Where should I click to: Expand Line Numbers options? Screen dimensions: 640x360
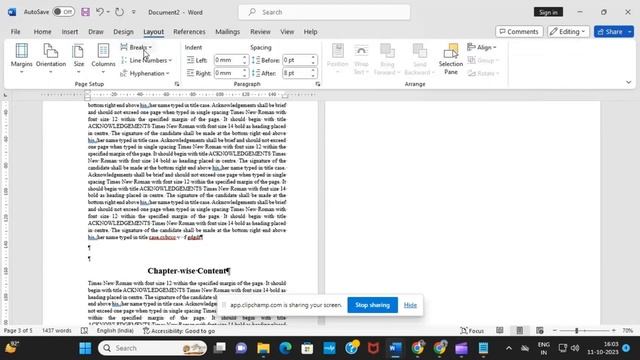(146, 60)
